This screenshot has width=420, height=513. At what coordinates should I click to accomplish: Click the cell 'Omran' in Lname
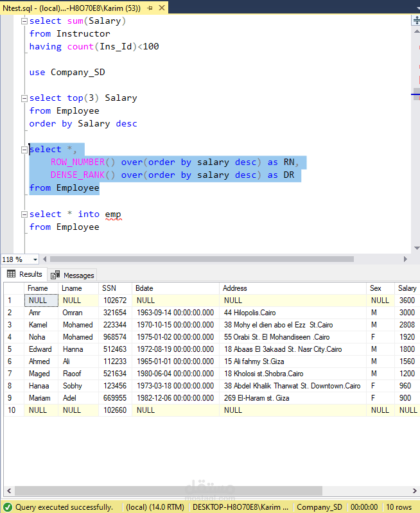pos(78,313)
